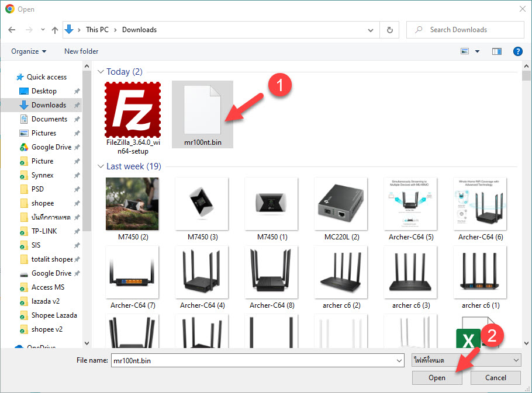Screen dimensions: 532x393
Task: Click the Cancel button
Action: click(x=495, y=378)
